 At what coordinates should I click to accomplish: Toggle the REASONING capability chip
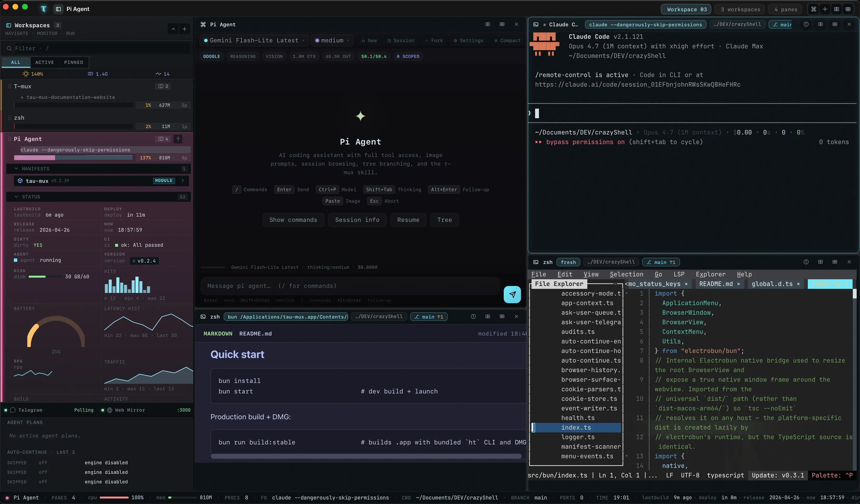(x=243, y=57)
